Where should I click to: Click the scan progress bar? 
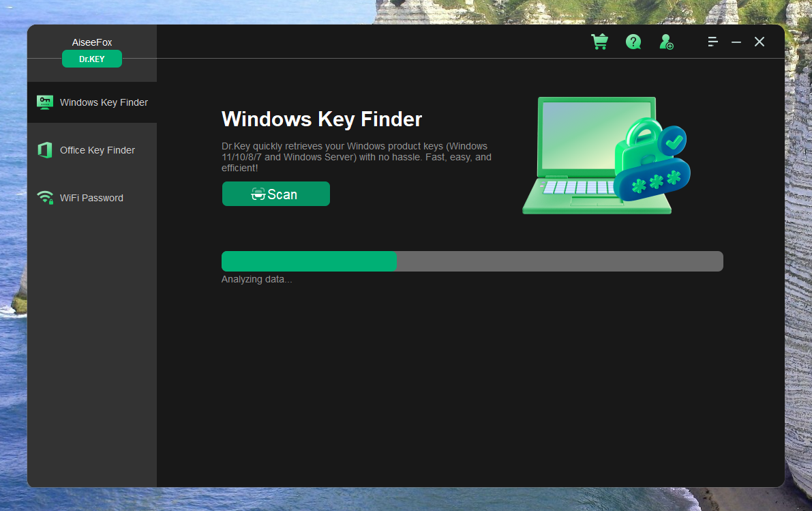click(x=472, y=261)
